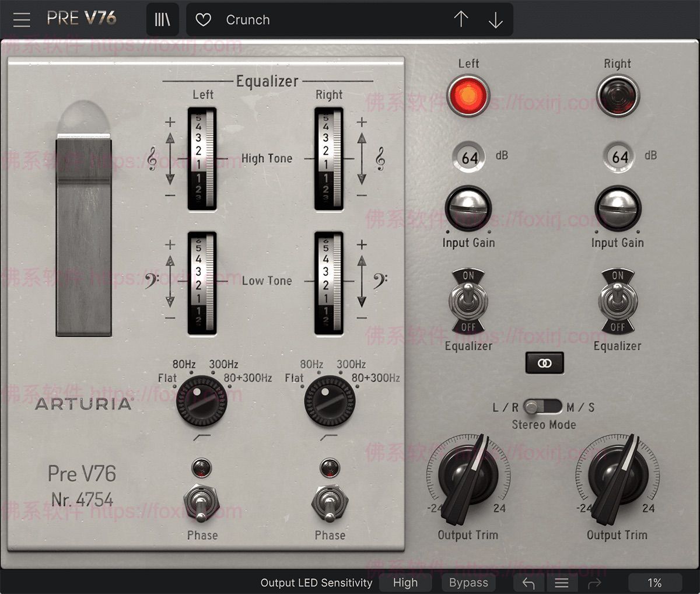Image resolution: width=700 pixels, height=594 pixels.
Task: Click the Bypass button
Action: point(468,583)
